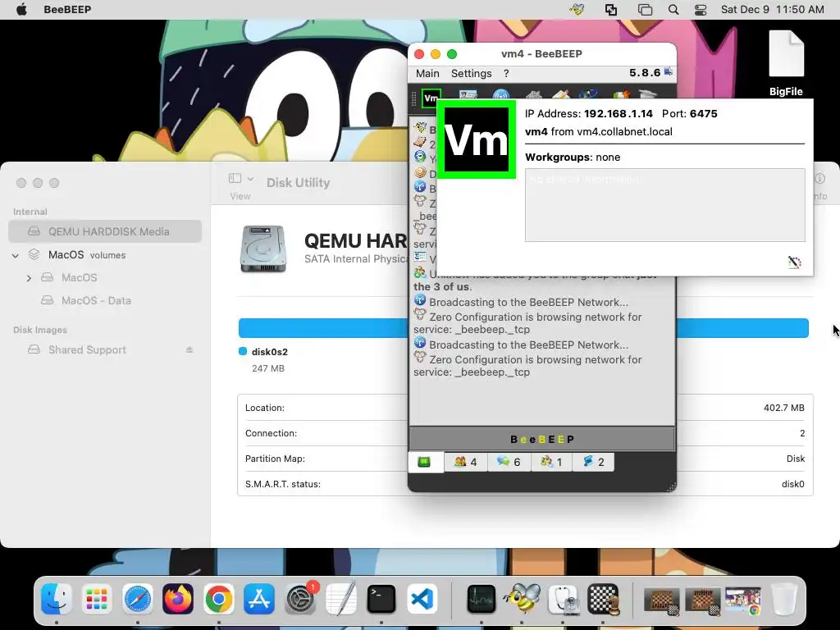Click the 247 MB size label
This screenshot has width=840, height=630.
[268, 368]
